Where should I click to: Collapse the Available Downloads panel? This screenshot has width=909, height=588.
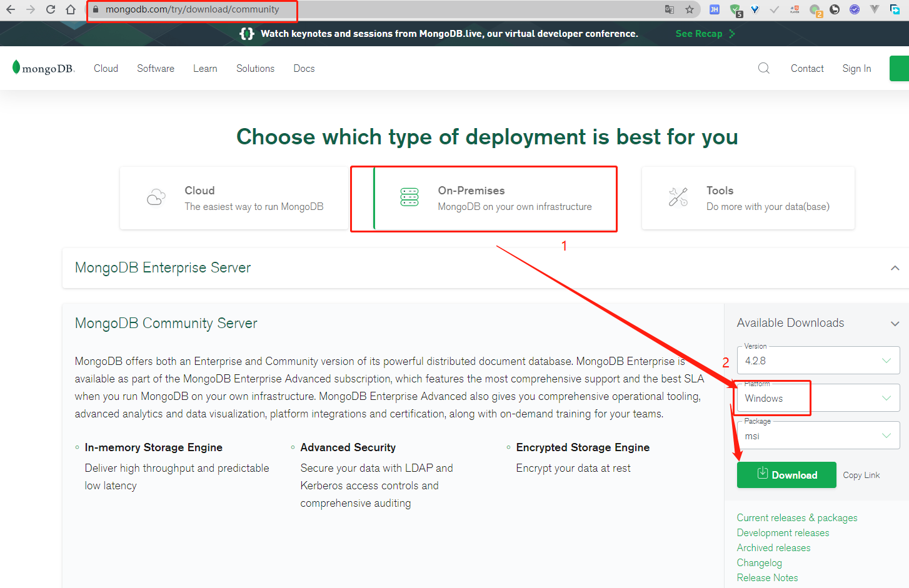[x=895, y=323]
